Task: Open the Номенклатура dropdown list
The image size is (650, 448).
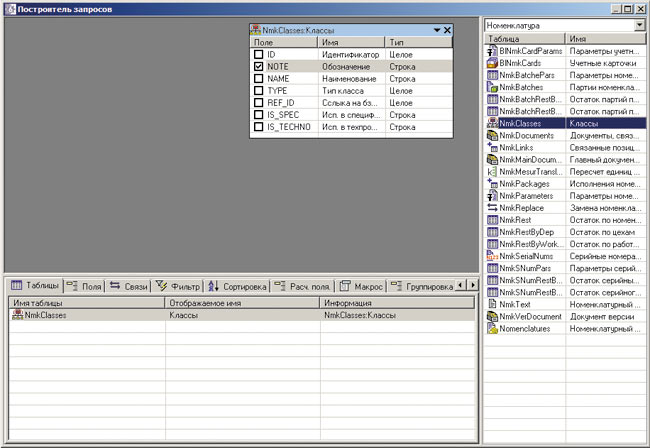Action: click(x=639, y=24)
